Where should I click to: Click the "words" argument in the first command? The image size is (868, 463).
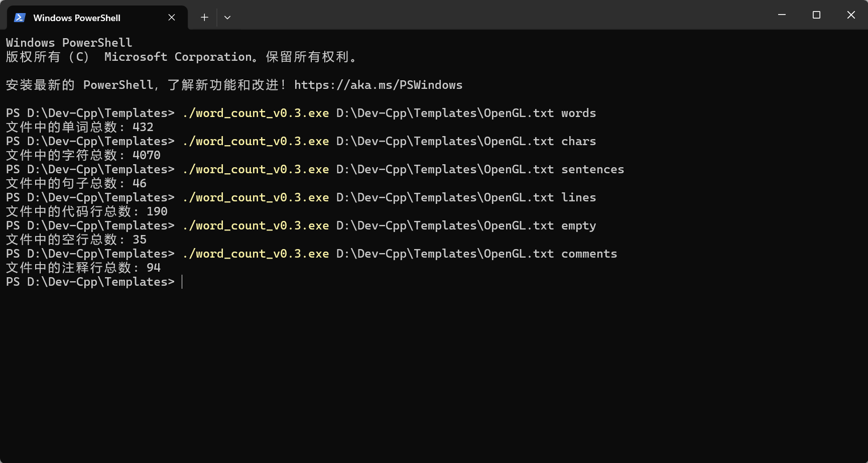[x=578, y=113]
